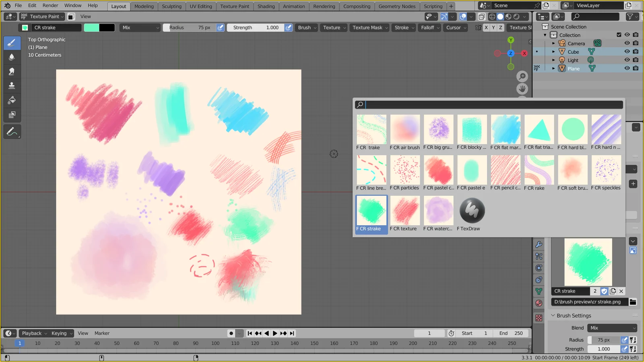Screen dimensions: 644x362
Task: Hide the Cube object in viewport
Action: pos(627,51)
